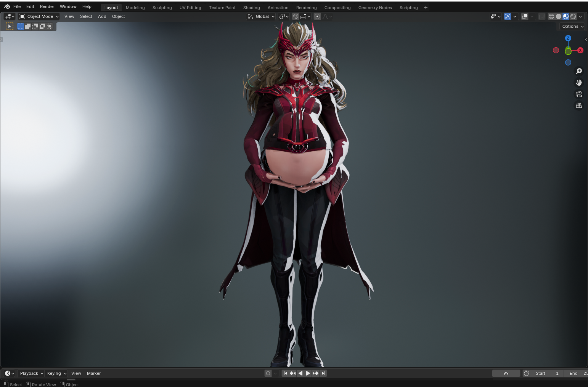Image resolution: width=588 pixels, height=387 pixels.
Task: Click the negative Z axis blue dot
Action: click(x=568, y=62)
